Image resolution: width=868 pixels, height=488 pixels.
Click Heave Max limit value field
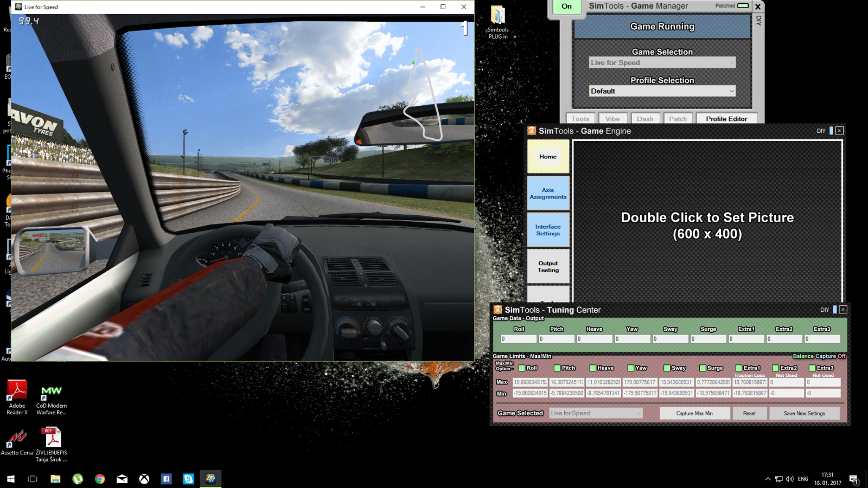[x=603, y=382]
